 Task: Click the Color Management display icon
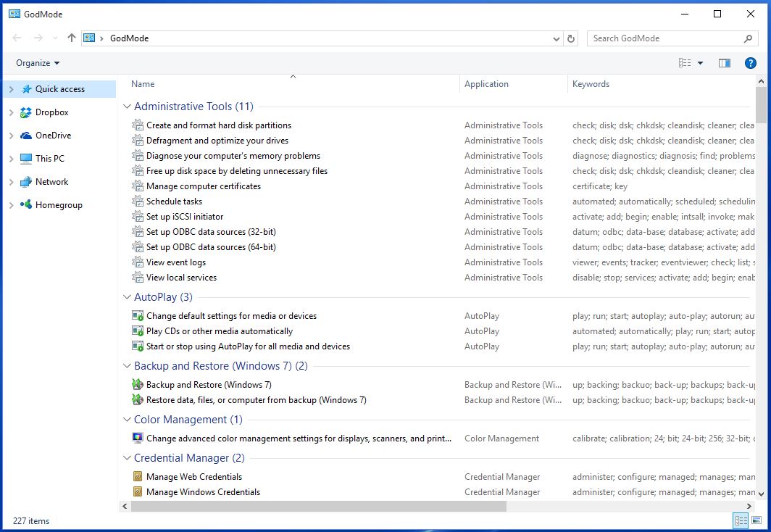pyautogui.click(x=136, y=437)
